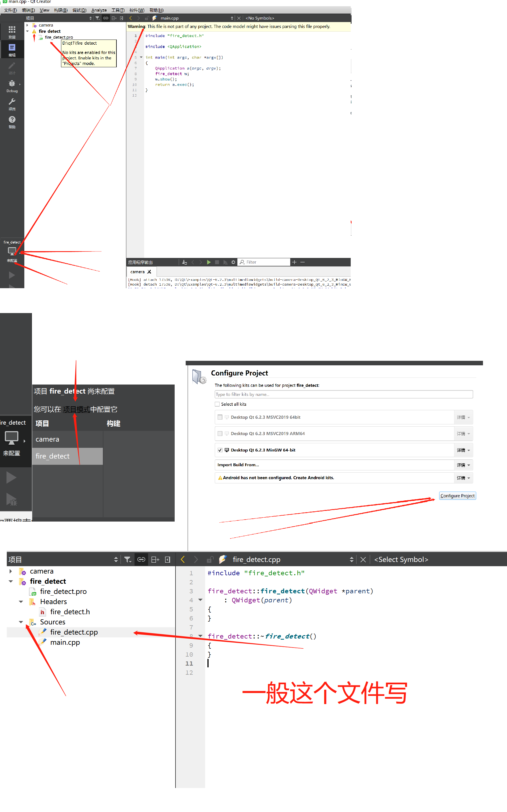Screen dimensions: 507x812
Task: Toggle link icon in bottom project pane
Action: pyautogui.click(x=141, y=559)
